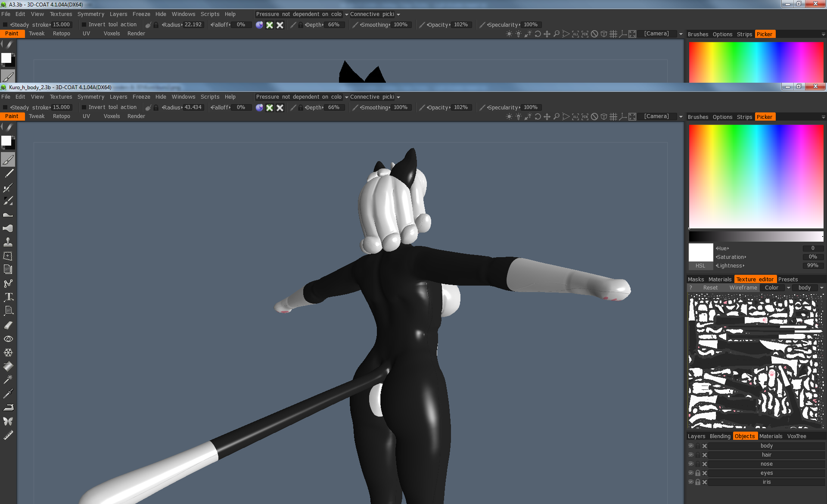Select the Stamp clone tool
Image resolution: width=827 pixels, height=504 pixels.
(8, 242)
